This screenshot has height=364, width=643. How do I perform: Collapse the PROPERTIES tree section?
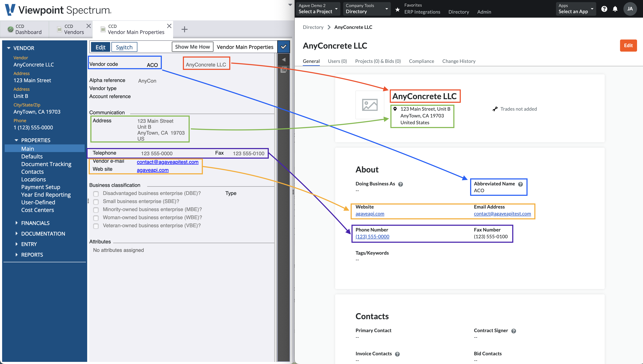point(16,140)
